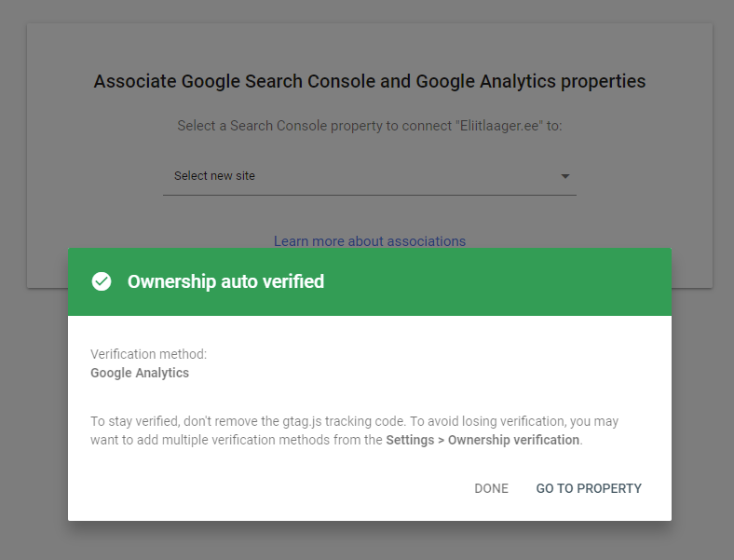Click the 'Ownership auto verified' header text

[225, 281]
